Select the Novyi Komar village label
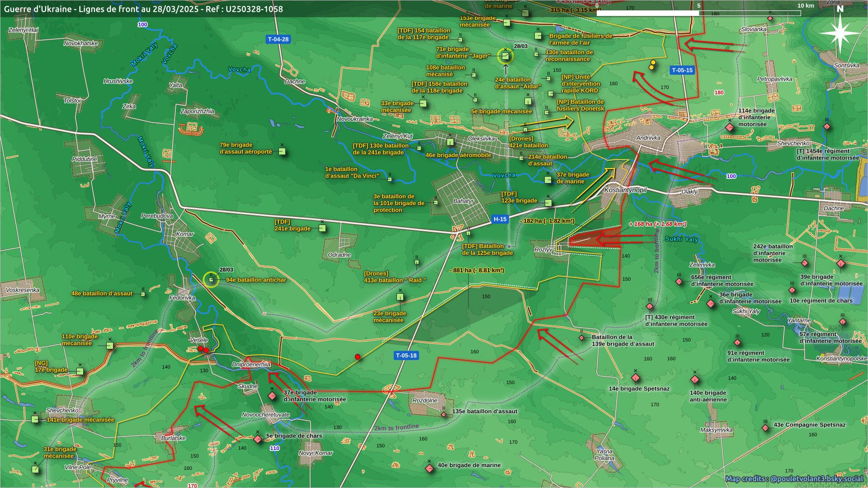 [x=316, y=453]
